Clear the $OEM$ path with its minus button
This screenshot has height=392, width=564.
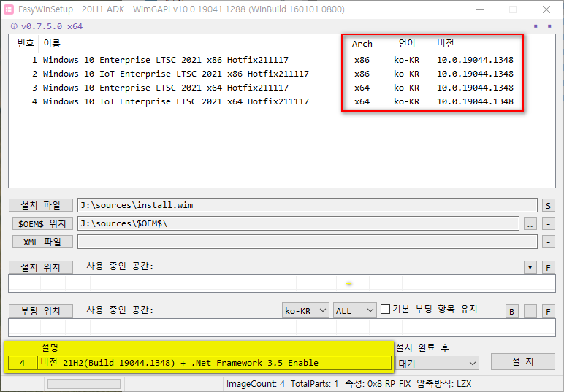(x=548, y=224)
